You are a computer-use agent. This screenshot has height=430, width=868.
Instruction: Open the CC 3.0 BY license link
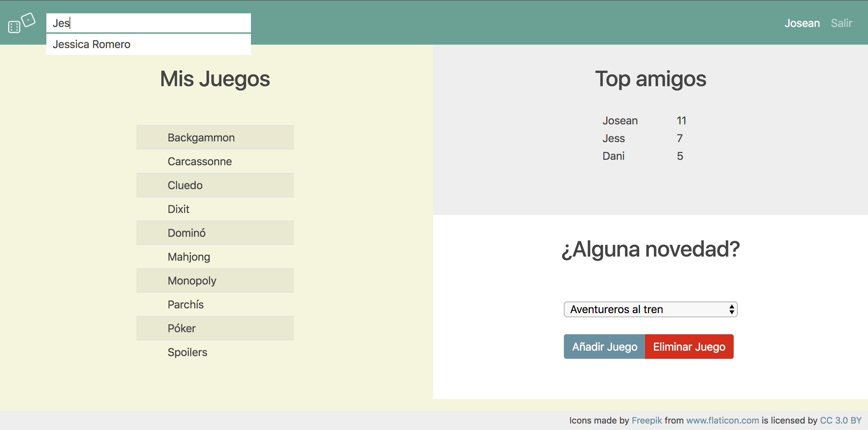pyautogui.click(x=840, y=420)
